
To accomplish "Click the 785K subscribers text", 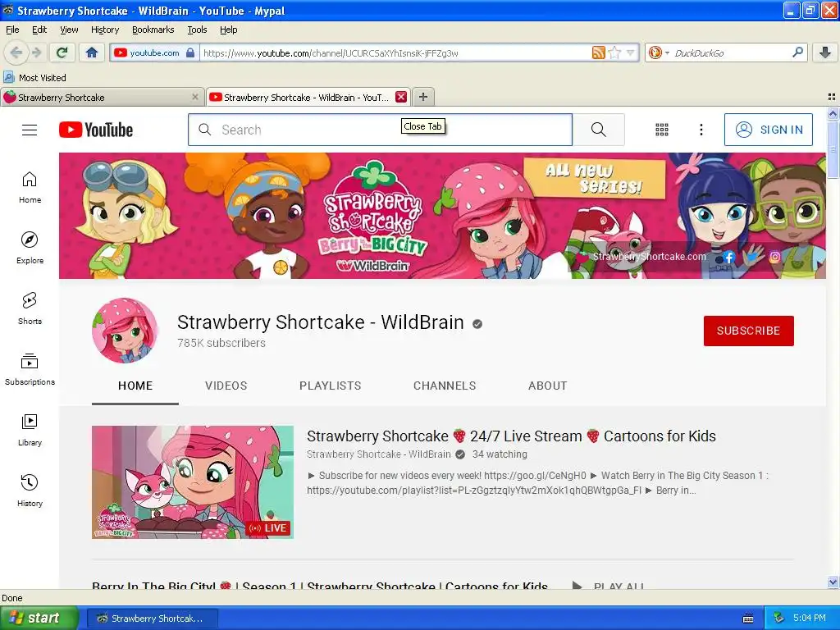I will pyautogui.click(x=221, y=343).
